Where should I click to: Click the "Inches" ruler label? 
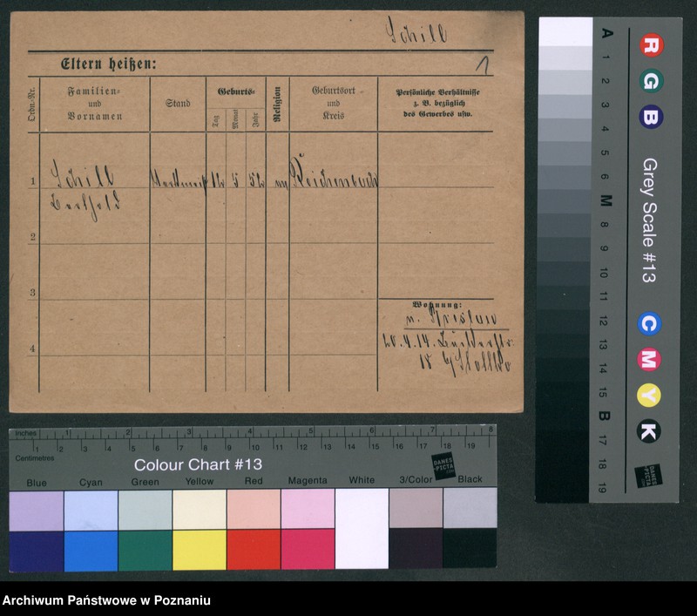pyautogui.click(x=26, y=433)
